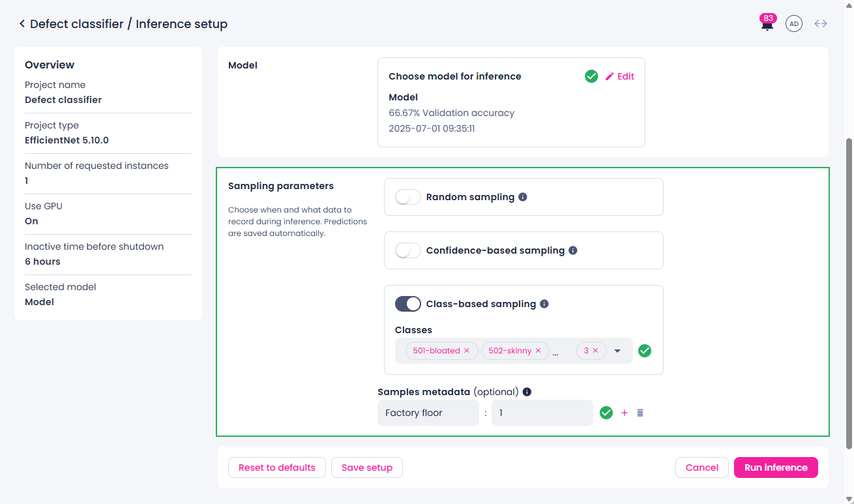Image resolution: width=854 pixels, height=504 pixels.
Task: Click the 501-bloated tag label
Action: [x=436, y=351]
